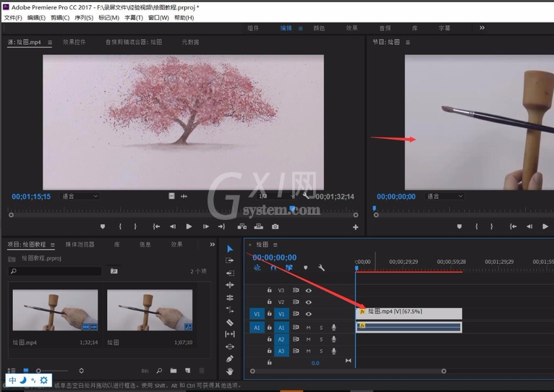Toggle Linked Selection in timeline
This screenshot has height=392, width=554.
click(289, 268)
